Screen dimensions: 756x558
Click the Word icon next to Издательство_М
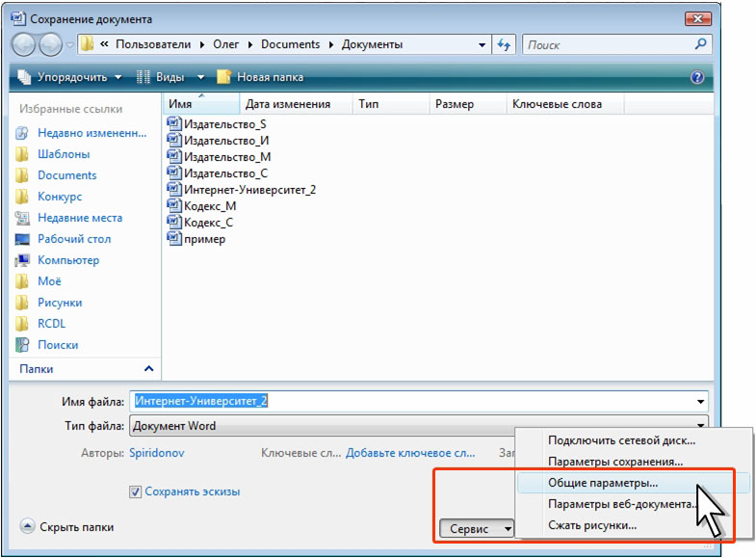click(x=173, y=156)
